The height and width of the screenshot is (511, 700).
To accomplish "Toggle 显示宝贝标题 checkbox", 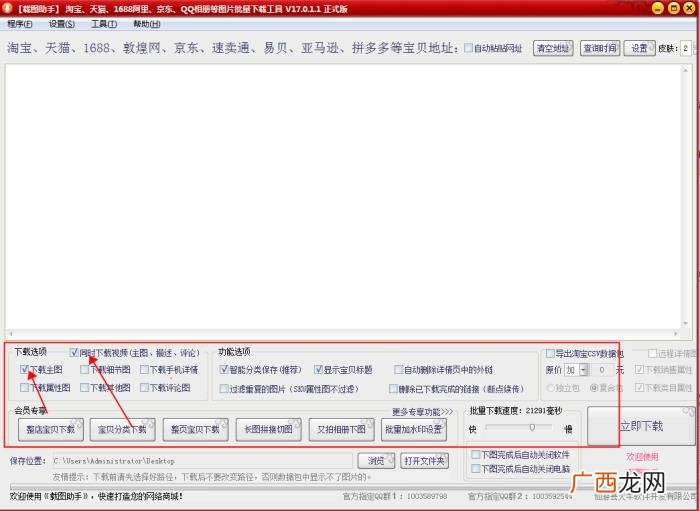I will 318,370.
